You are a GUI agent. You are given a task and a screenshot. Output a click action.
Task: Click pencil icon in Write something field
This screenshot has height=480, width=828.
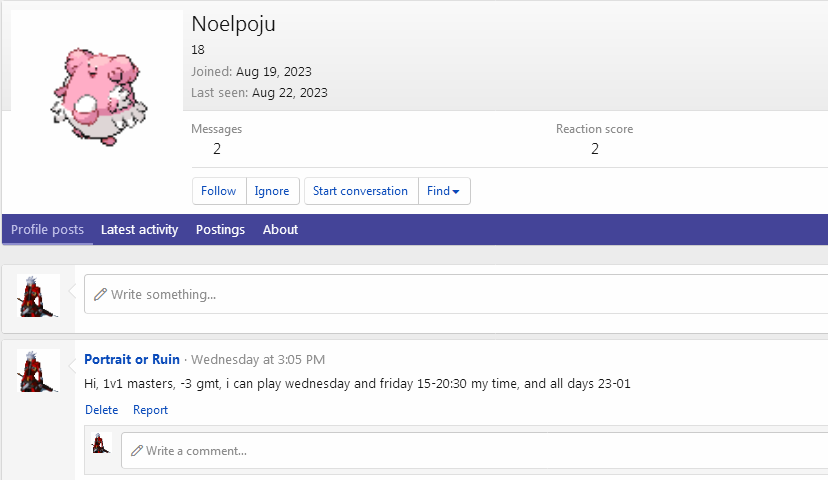click(x=100, y=295)
